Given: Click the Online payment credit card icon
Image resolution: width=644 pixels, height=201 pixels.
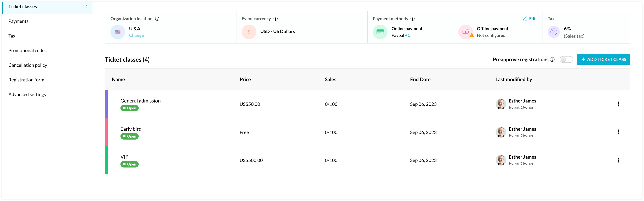Looking at the screenshot, I should (x=380, y=32).
